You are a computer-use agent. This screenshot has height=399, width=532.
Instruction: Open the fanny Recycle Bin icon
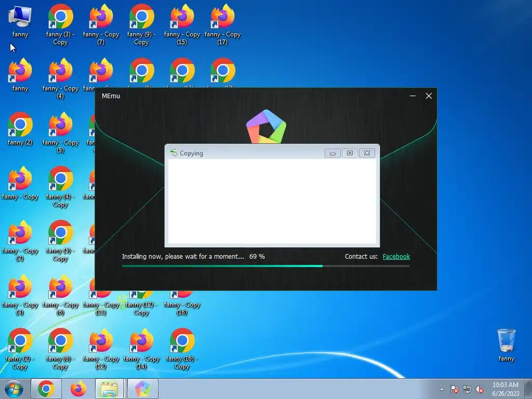[x=506, y=345]
